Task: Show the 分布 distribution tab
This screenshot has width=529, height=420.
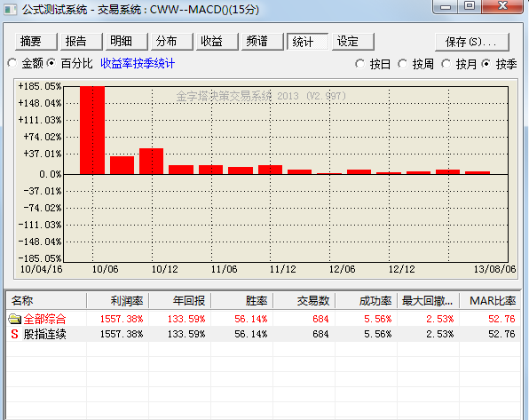Action: click(x=171, y=42)
